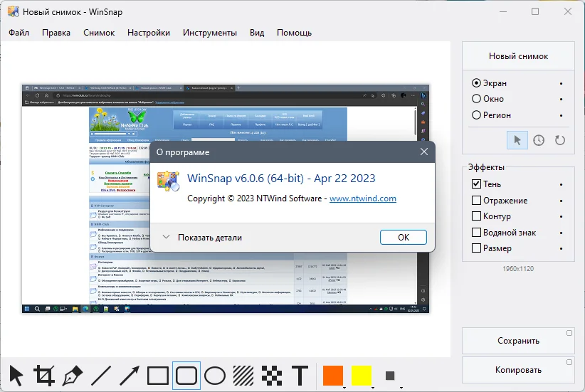Viewport: 585px width, 392px height.
Task: Select the Pen drawing tool
Action: click(x=73, y=375)
